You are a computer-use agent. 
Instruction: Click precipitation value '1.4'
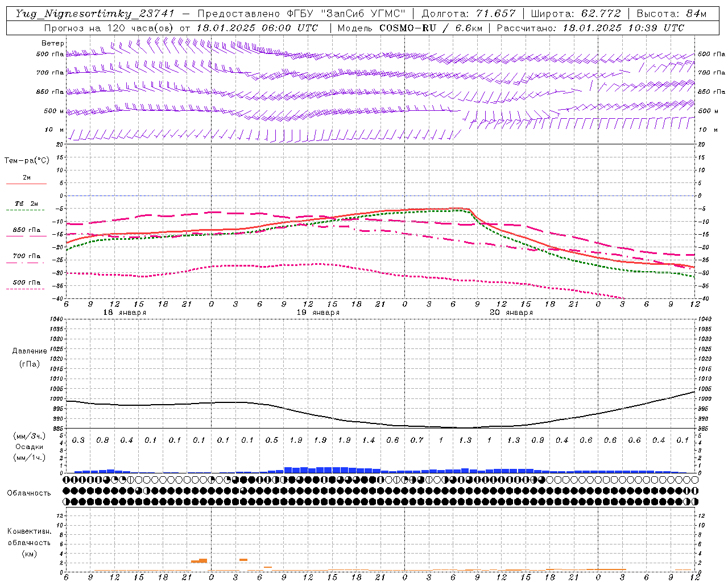pyautogui.click(x=369, y=440)
